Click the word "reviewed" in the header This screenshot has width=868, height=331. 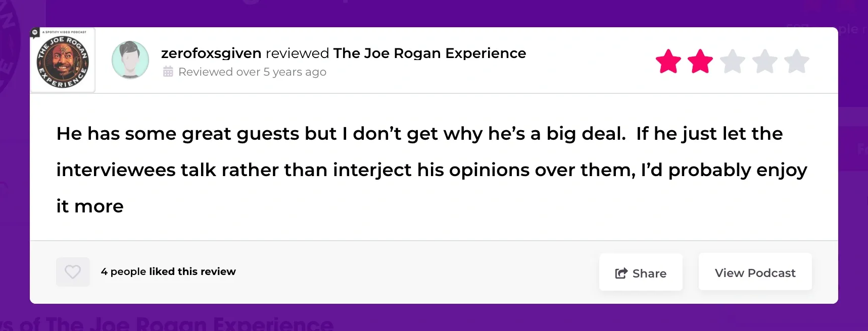coord(298,53)
